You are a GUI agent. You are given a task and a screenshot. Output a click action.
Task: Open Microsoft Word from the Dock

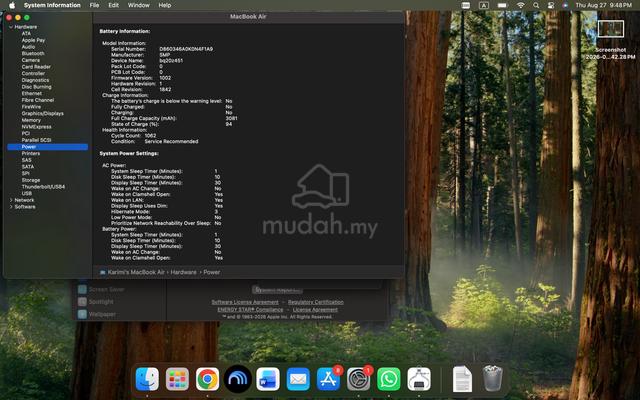[268, 379]
